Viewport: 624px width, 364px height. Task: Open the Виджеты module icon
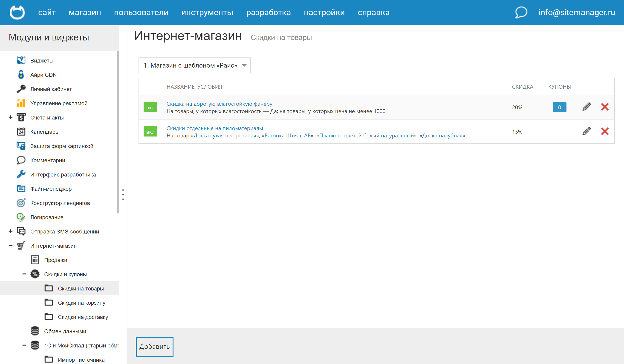point(21,60)
